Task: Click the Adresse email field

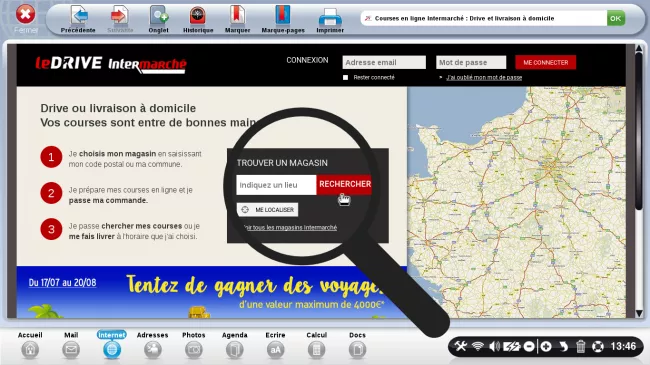Action: pos(384,62)
